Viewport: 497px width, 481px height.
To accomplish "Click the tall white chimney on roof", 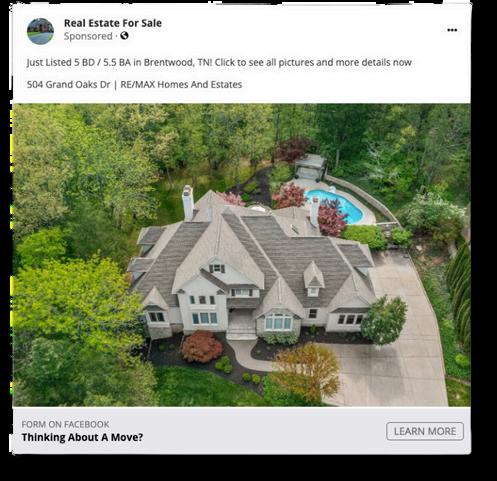I will click(x=188, y=202).
